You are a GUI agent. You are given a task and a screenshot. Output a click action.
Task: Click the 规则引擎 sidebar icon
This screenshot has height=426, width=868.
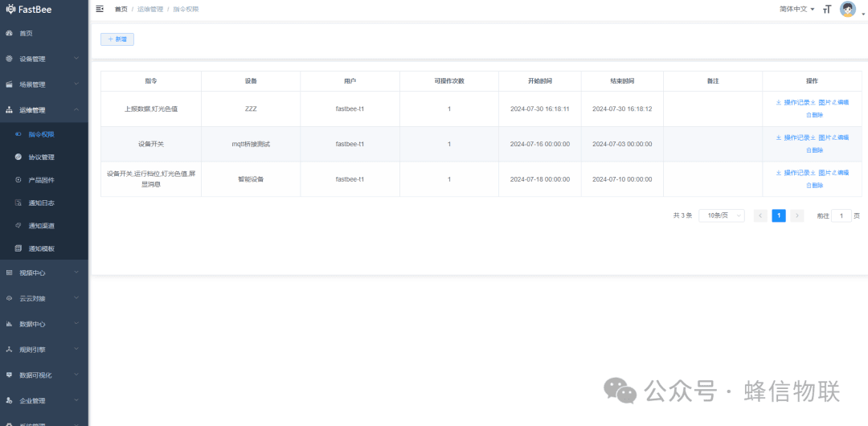click(9, 350)
